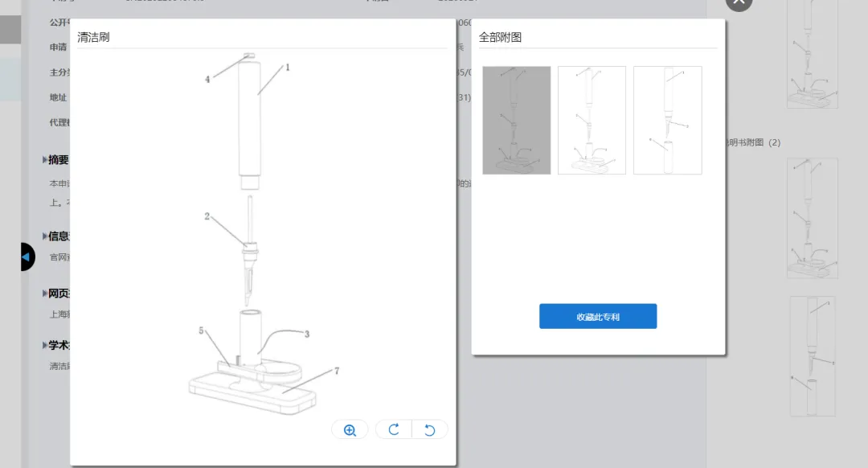The width and height of the screenshot is (868, 468).
Task: Open the bottom background thumbnail of brush without base
Action: [813, 356]
